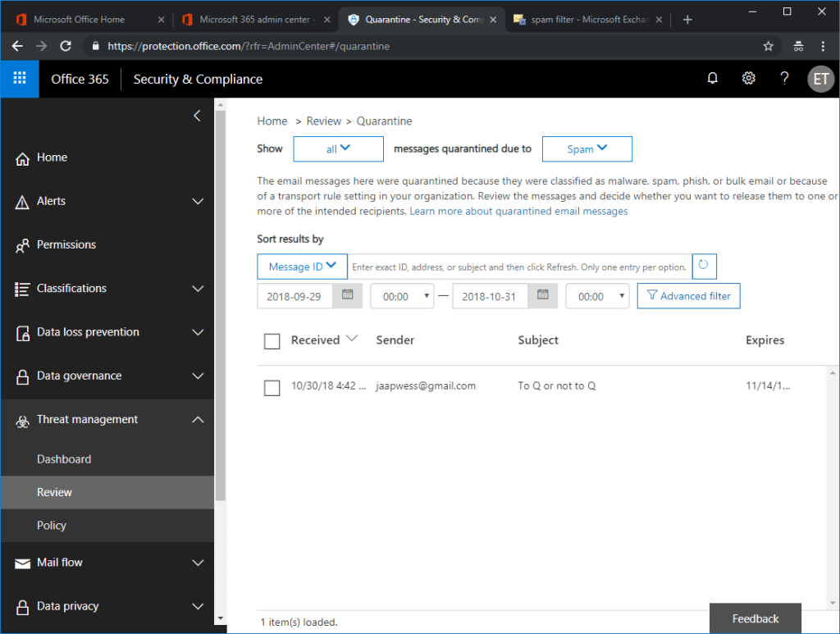
Task: Open the Help question mark
Action: [x=784, y=78]
